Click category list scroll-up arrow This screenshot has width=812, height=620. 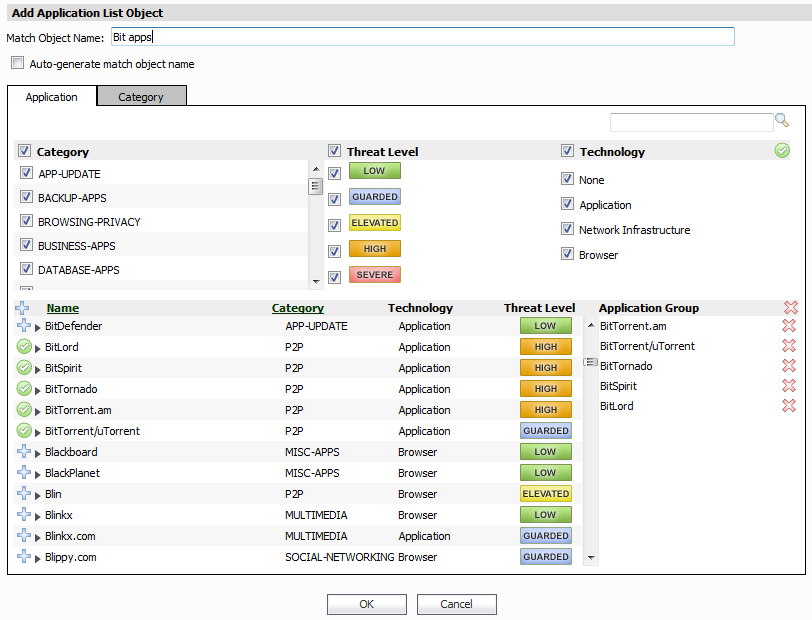click(x=316, y=169)
